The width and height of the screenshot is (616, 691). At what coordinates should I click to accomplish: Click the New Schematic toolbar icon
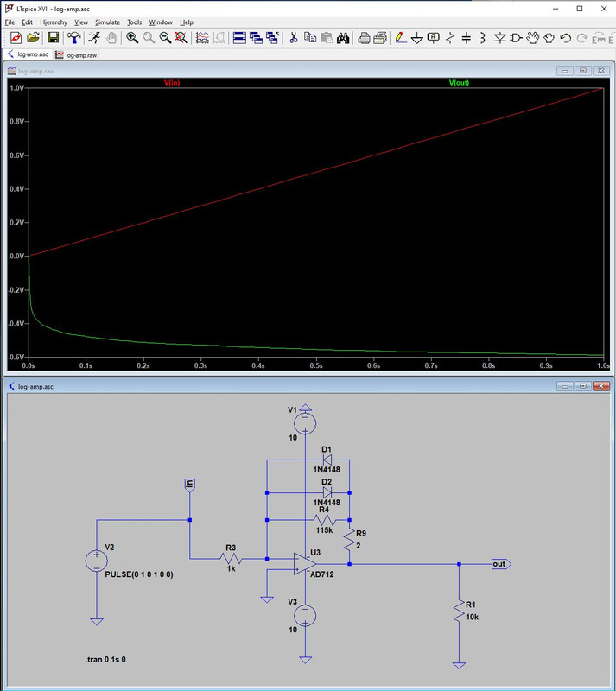click(16, 38)
